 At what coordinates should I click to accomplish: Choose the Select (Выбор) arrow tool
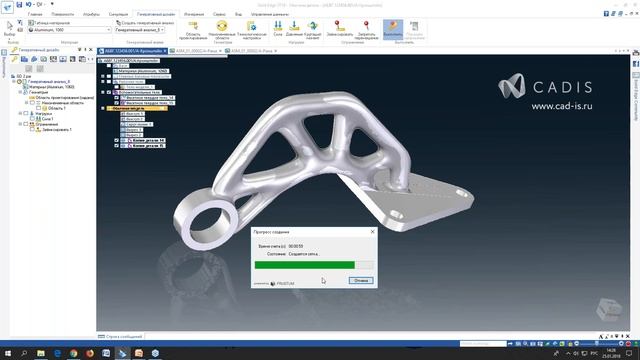pos(10,29)
